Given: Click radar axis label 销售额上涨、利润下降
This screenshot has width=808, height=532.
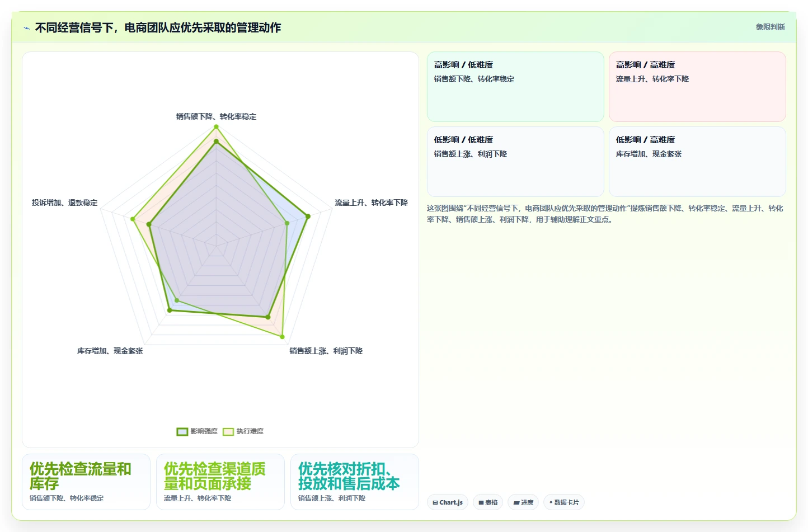Looking at the screenshot, I should point(326,351).
